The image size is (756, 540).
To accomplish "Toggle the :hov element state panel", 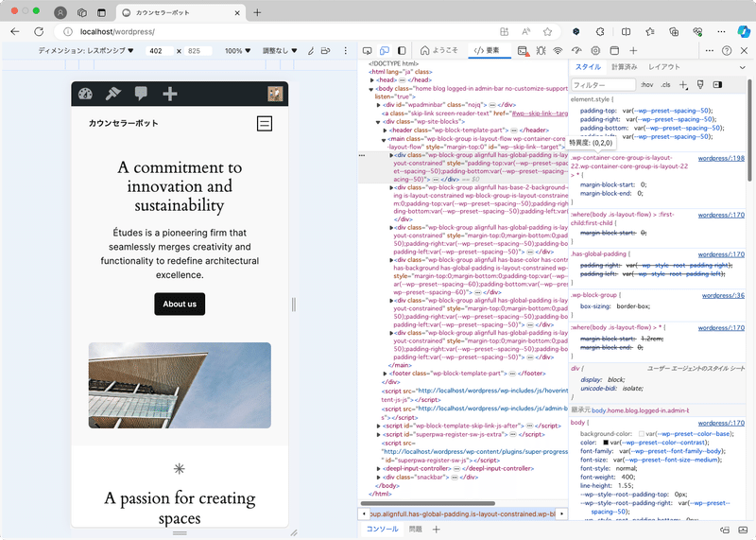I will click(x=647, y=85).
